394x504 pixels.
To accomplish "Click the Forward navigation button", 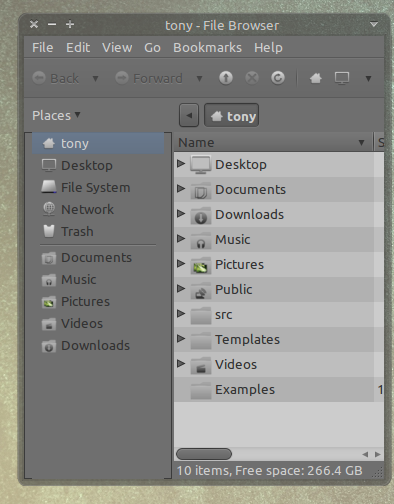I will (149, 78).
